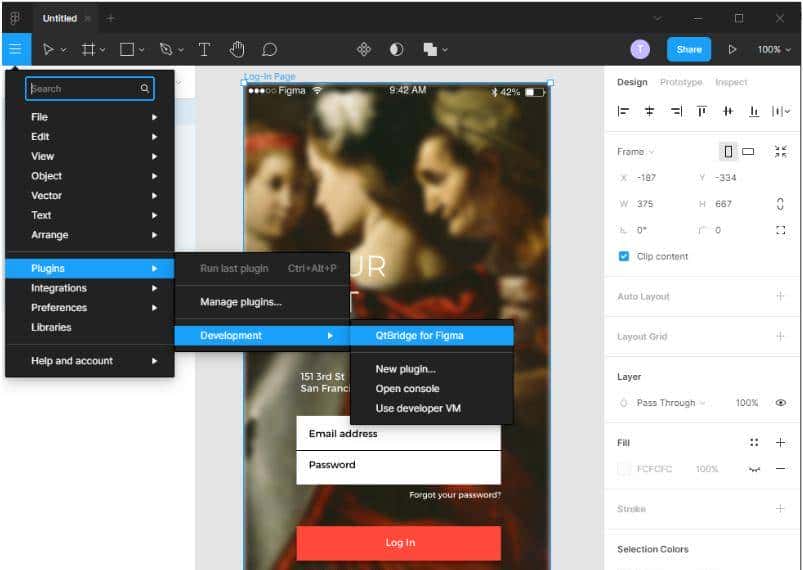Viewport: 803px width, 570px height.
Task: Click the Email address field
Action: [398, 433]
